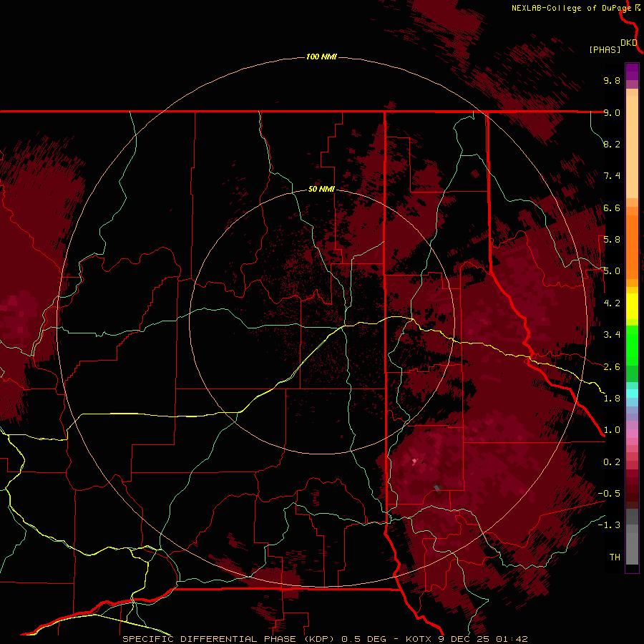Image resolution: width=644 pixels, height=644 pixels.
Task: Click the 1.8 value on color scale
Action: click(612, 399)
